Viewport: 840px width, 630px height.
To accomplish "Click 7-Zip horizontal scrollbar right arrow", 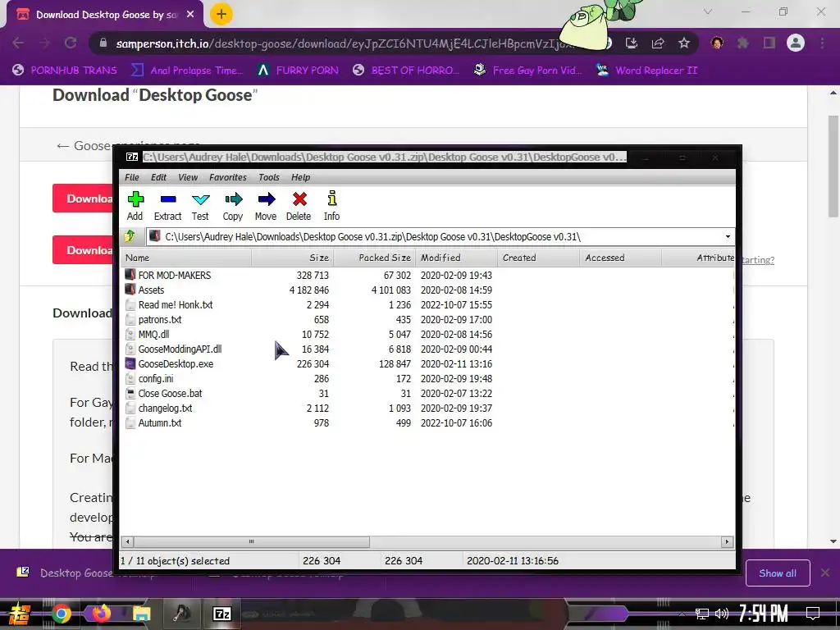I will point(727,541).
